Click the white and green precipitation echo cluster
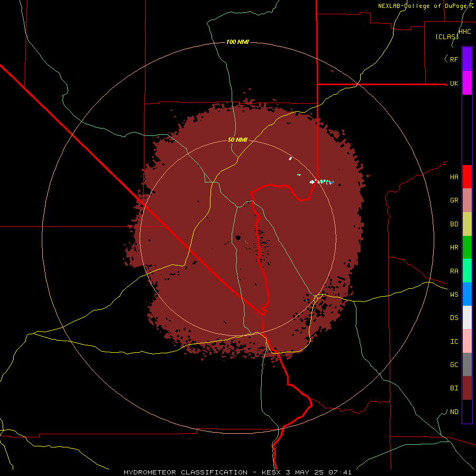The height and width of the screenshot is (476, 476). [322, 181]
